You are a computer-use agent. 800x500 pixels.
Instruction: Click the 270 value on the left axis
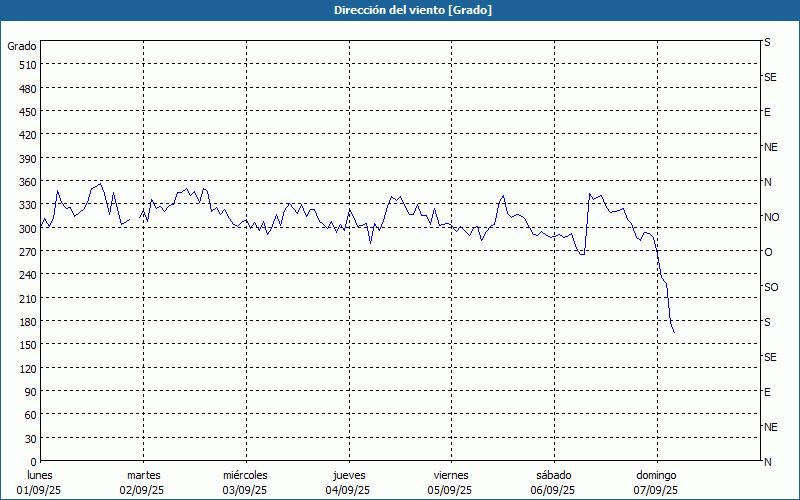(28, 252)
